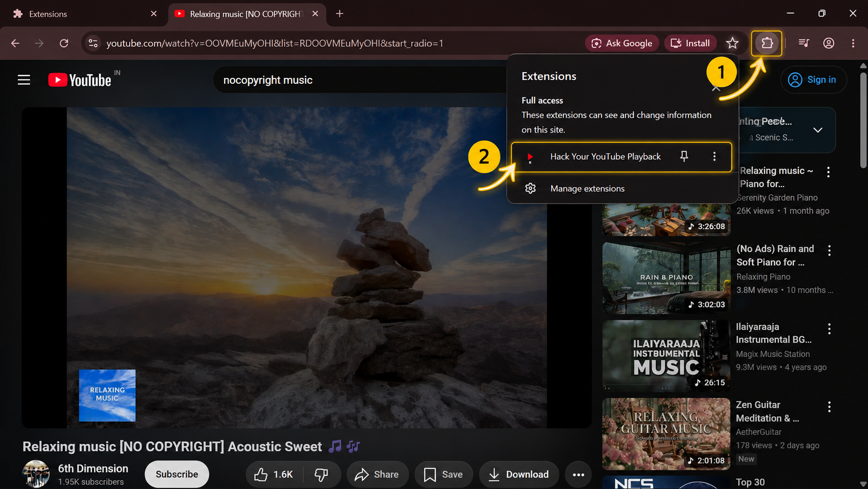The image size is (868, 489).
Task: Open Manage extensions
Action: [587, 189]
